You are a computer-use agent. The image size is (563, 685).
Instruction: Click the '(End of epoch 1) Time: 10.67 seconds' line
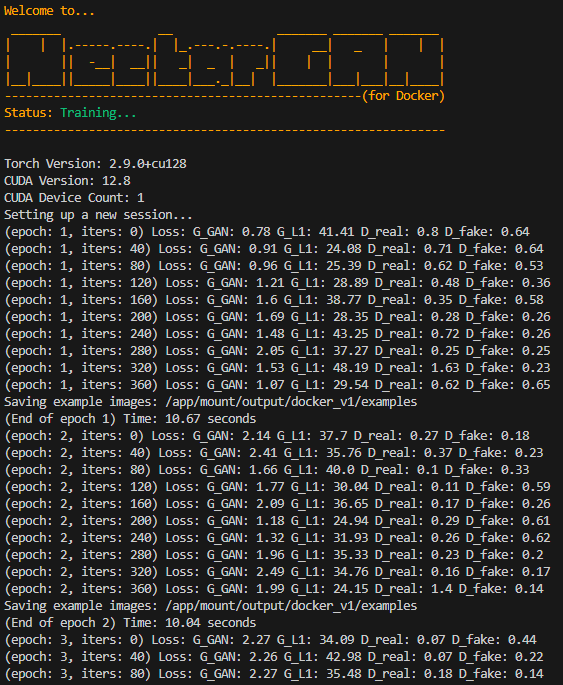click(130, 419)
